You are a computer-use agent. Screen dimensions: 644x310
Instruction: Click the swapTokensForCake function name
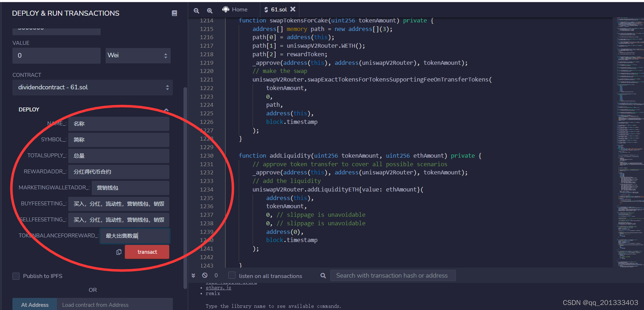[299, 21]
